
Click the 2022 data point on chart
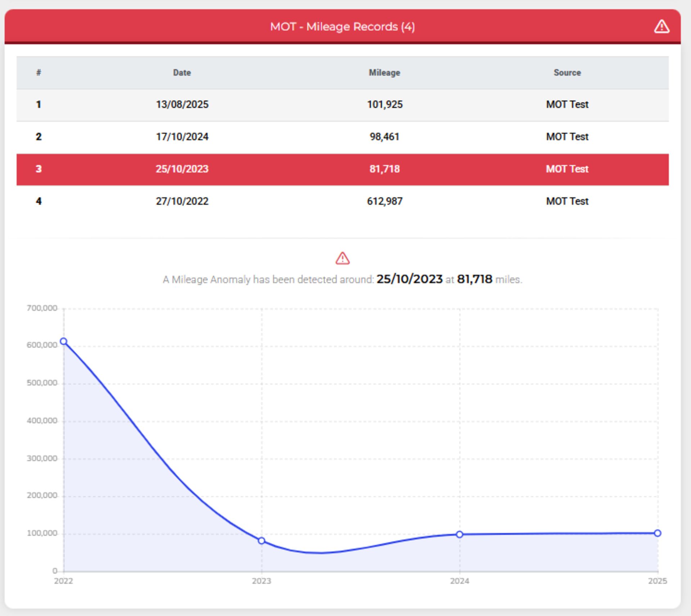click(x=64, y=341)
